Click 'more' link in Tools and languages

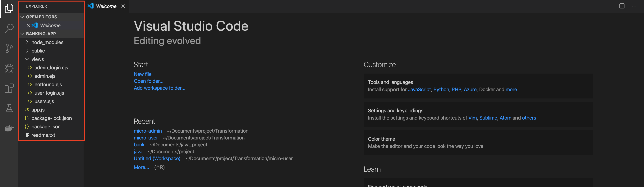tap(511, 89)
